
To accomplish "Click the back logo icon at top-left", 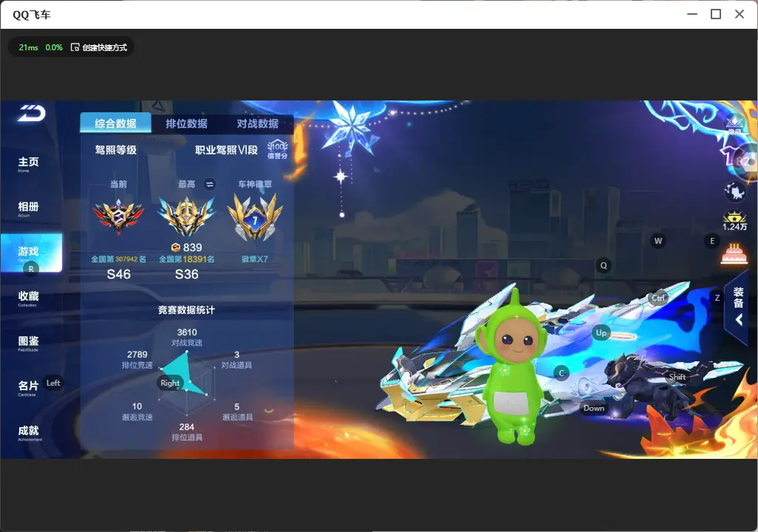I will [x=32, y=113].
